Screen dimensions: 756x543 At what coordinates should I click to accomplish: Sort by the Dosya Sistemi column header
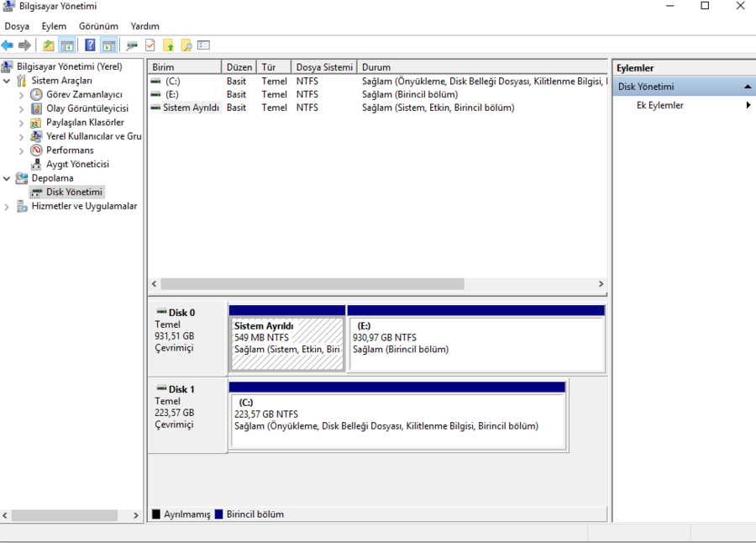coord(324,66)
